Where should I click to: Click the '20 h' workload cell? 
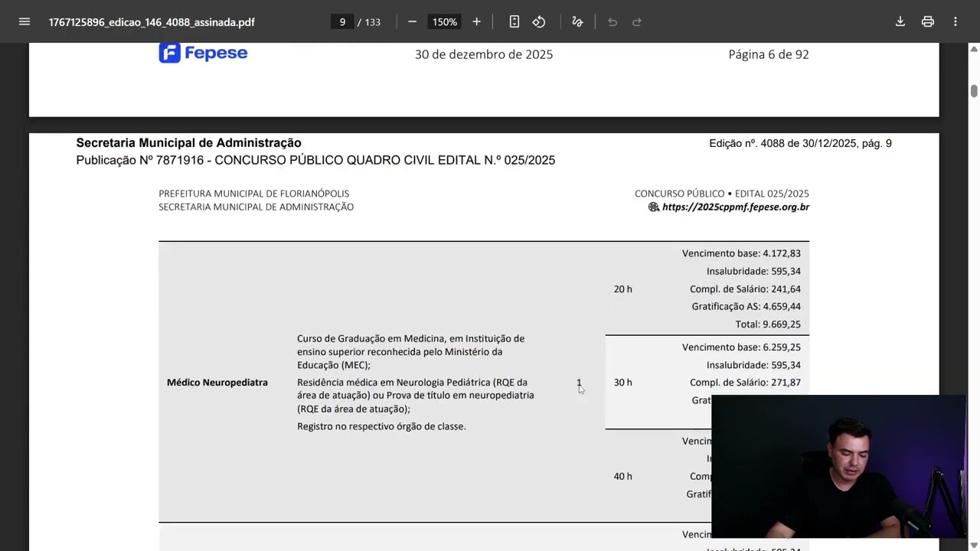tap(623, 289)
